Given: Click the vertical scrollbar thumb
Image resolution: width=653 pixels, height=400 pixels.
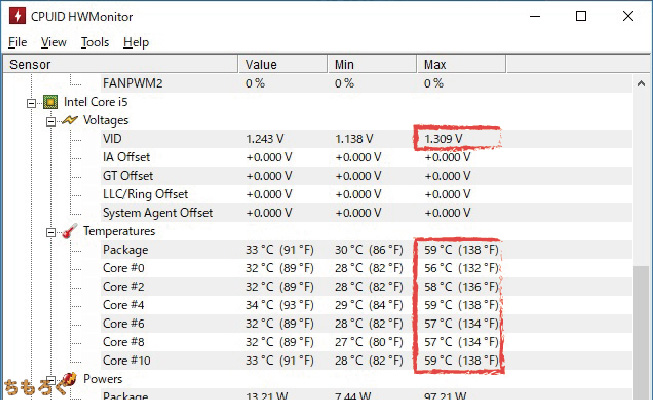Looking at the screenshot, I should [641, 333].
